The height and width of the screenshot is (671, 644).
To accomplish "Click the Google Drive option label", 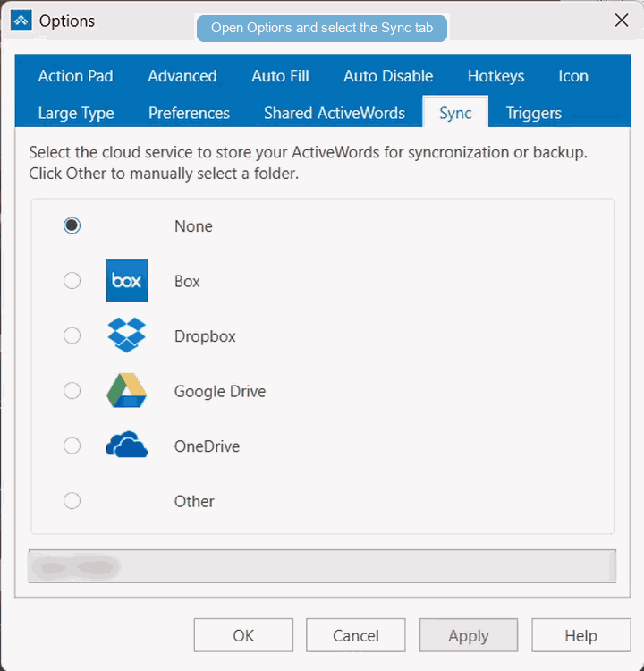I will [220, 391].
